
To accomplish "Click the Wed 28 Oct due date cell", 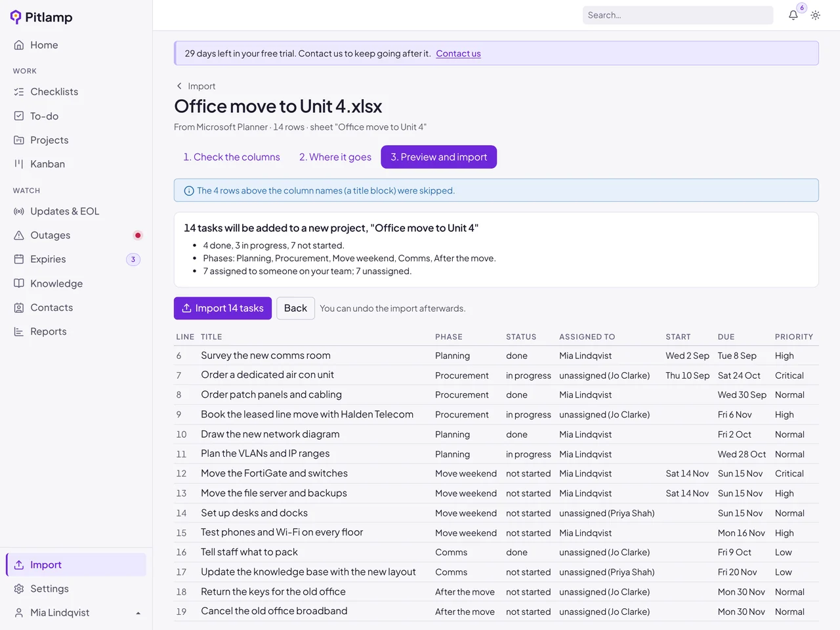I will click(x=742, y=454).
